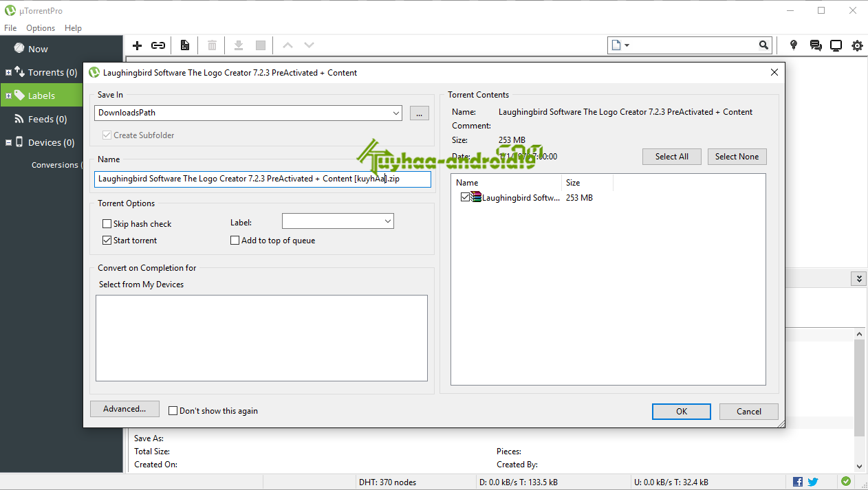Image resolution: width=868 pixels, height=490 pixels.
Task: Enable Add to top of queue
Action: point(235,240)
